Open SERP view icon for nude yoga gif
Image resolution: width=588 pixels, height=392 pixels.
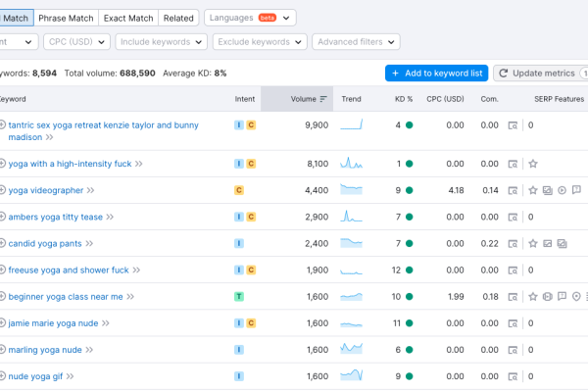513,376
